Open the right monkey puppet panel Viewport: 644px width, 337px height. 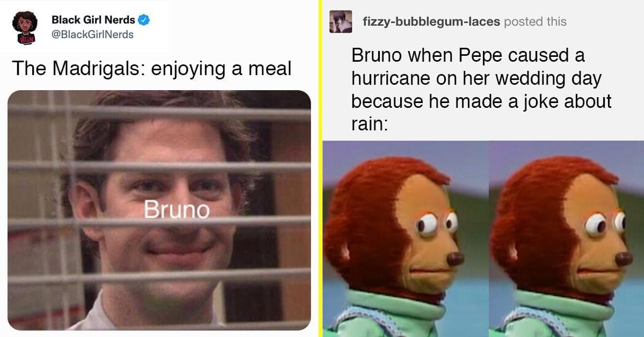click(x=566, y=239)
